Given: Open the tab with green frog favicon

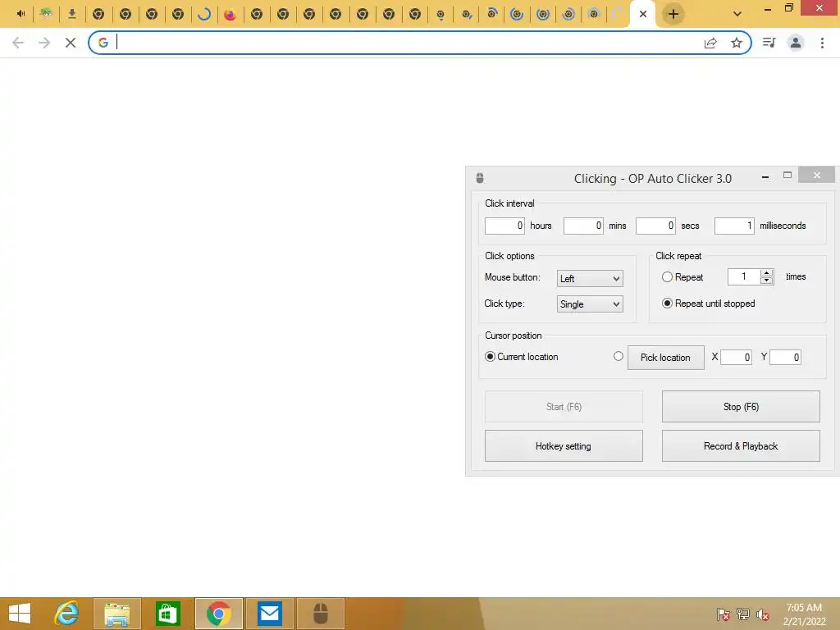Looking at the screenshot, I should [x=46, y=14].
